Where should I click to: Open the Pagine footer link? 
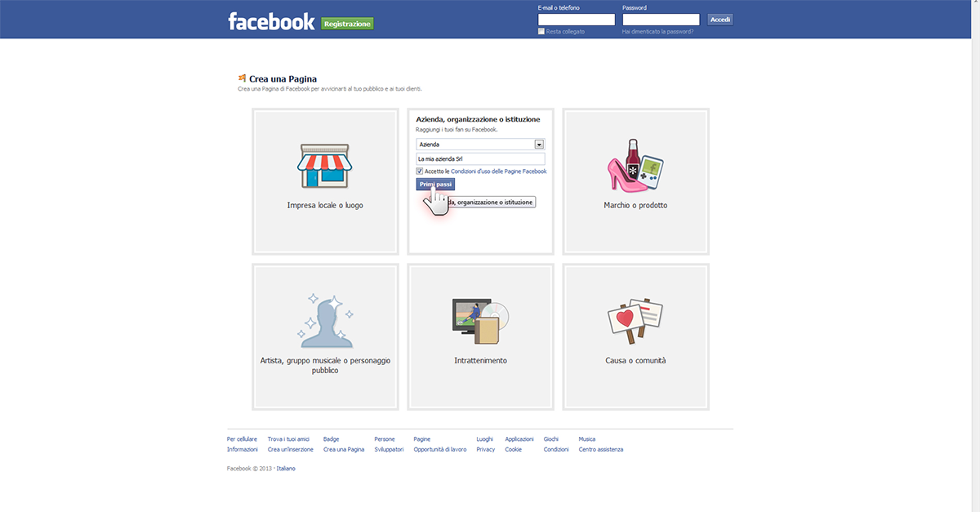point(422,439)
